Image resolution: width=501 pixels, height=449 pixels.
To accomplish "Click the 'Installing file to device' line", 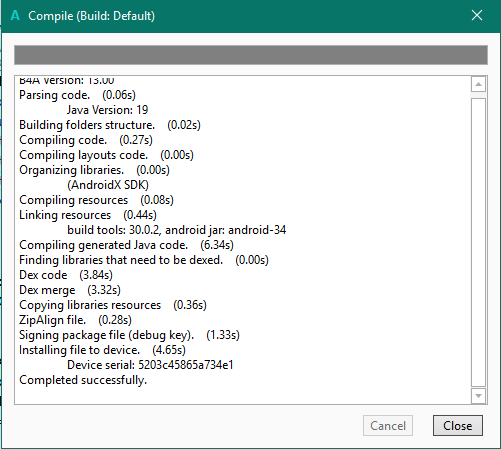I will click(x=102, y=350).
